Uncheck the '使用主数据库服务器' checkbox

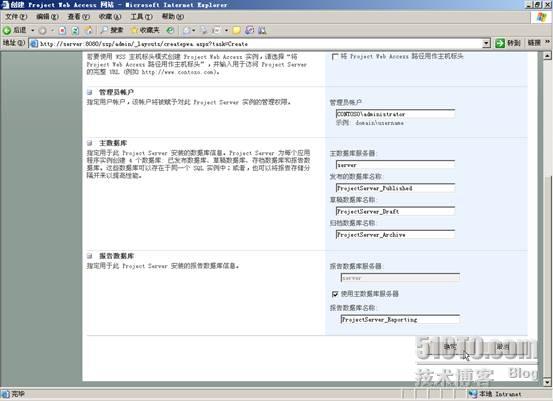point(335,294)
